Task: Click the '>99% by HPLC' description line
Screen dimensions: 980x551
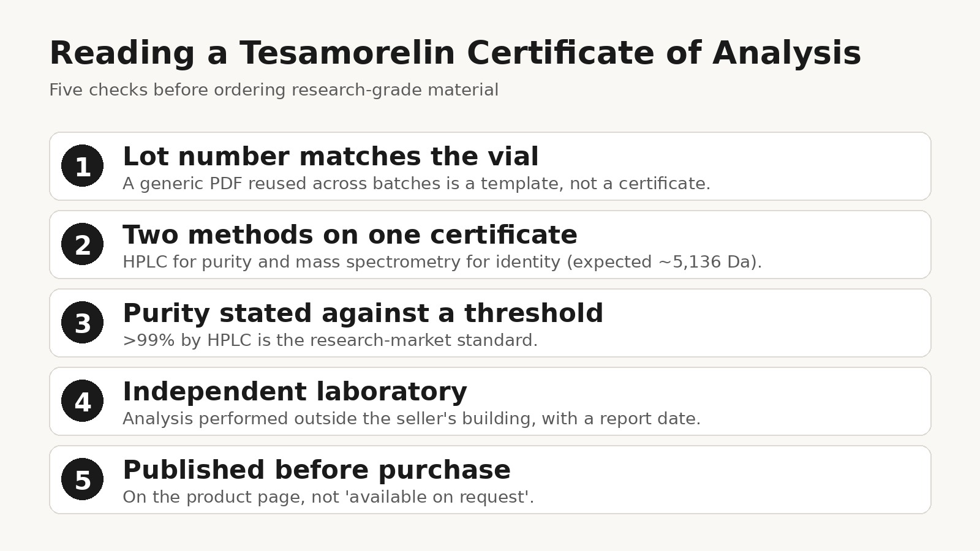Action: click(330, 340)
